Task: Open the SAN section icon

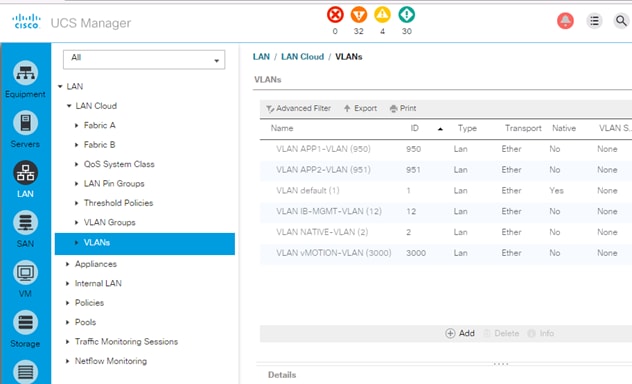Action: 25,223
